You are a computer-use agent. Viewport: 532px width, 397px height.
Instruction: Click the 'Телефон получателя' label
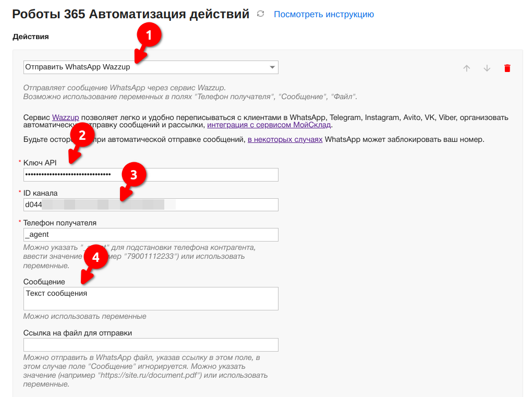[x=59, y=223]
